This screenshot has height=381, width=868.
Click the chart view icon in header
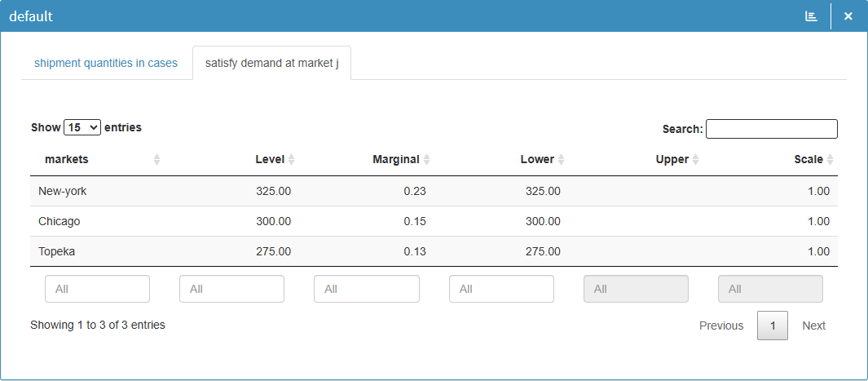click(x=811, y=16)
